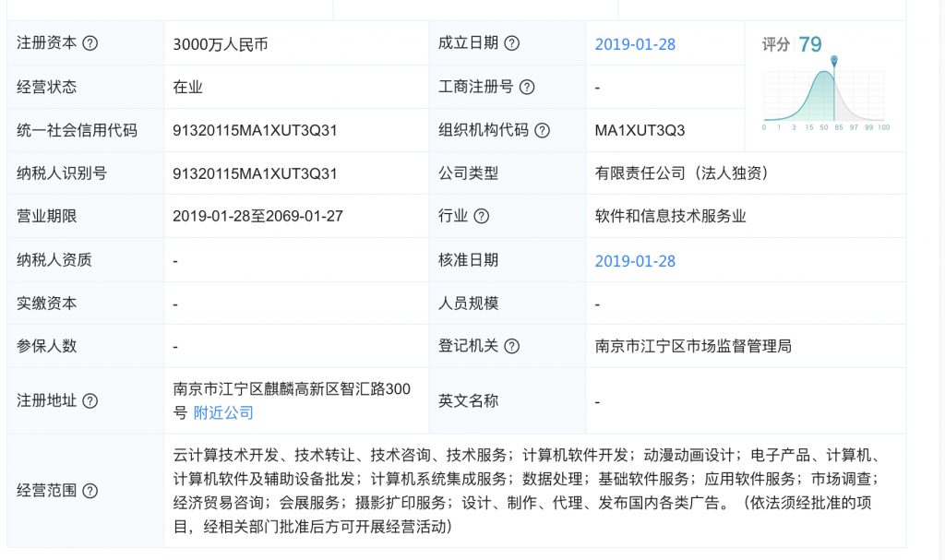945x560 pixels.
Task: Open the help tooltip for 工商注册号
Action: 527,88
